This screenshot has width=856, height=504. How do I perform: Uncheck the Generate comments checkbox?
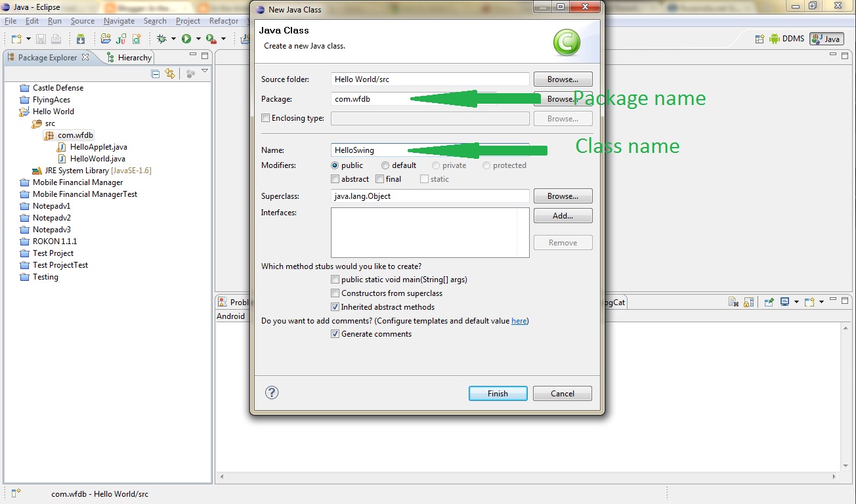(335, 334)
